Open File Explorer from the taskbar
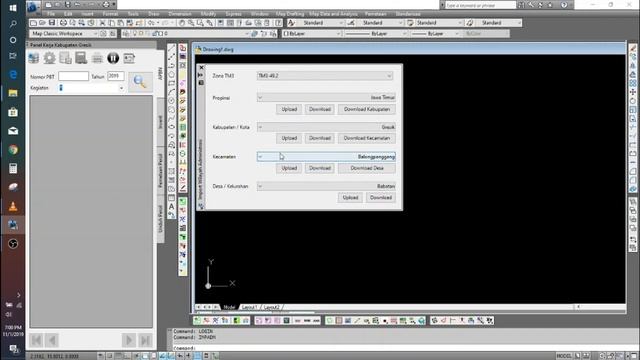The image size is (640, 360). [x=13, y=93]
